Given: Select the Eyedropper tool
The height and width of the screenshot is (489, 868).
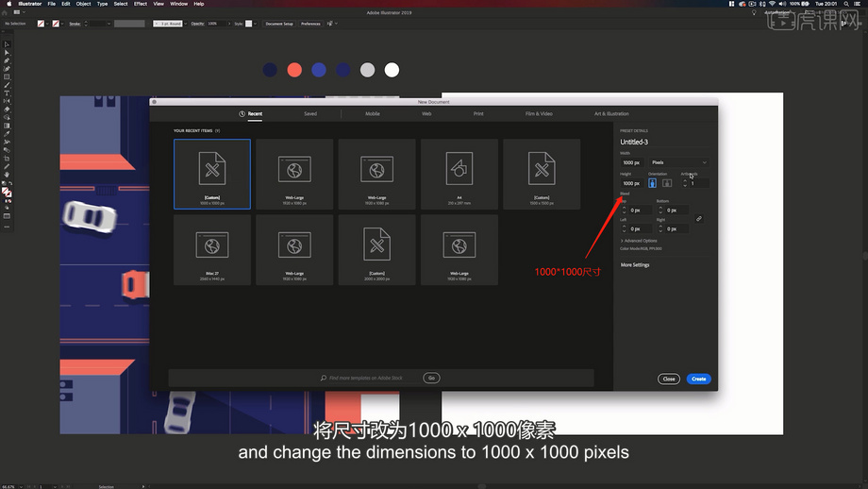Looking at the screenshot, I should click(x=7, y=134).
